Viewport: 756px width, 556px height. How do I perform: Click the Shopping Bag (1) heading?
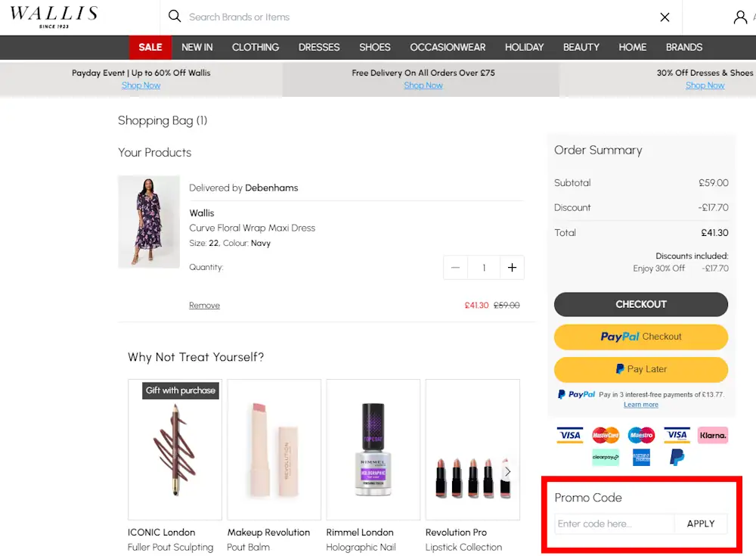pyautogui.click(x=163, y=121)
